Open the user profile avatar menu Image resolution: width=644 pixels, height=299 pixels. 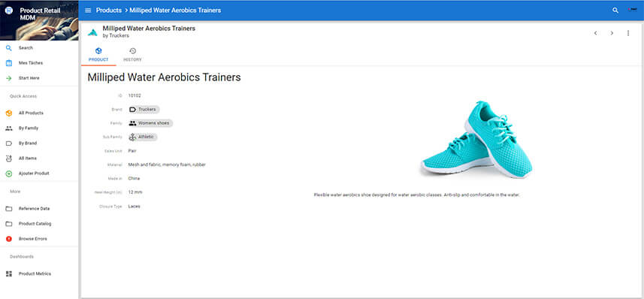click(633, 10)
